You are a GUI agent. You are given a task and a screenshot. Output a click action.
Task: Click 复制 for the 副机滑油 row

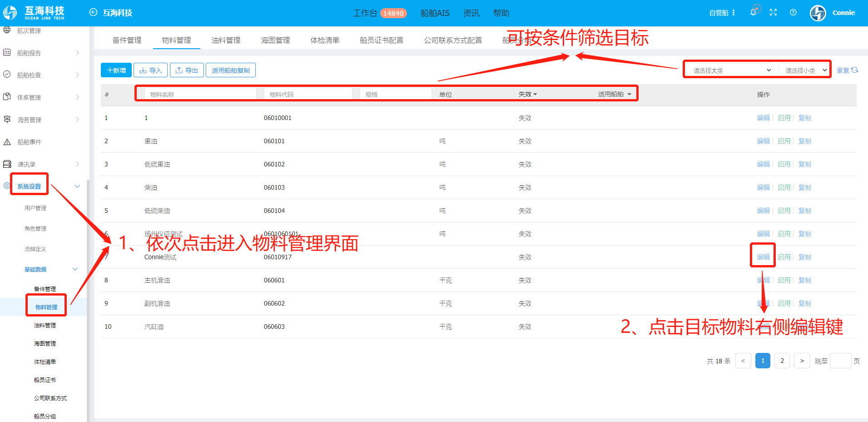point(804,303)
